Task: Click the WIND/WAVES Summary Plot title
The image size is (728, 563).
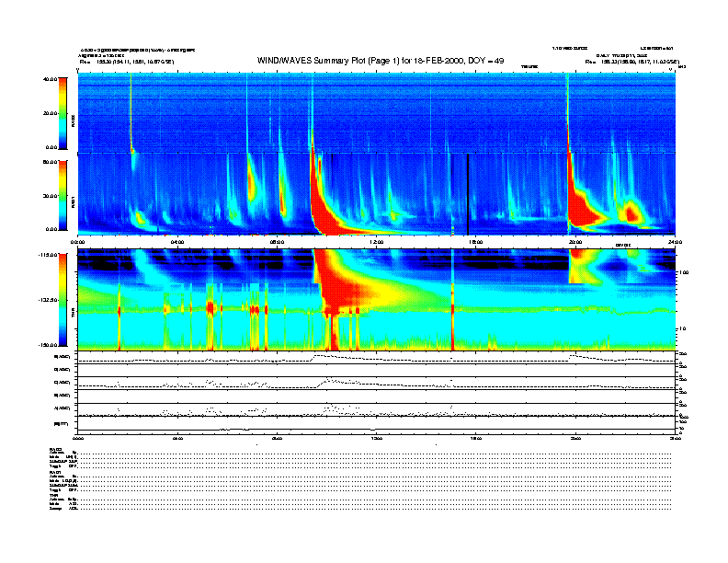Action: click(381, 61)
